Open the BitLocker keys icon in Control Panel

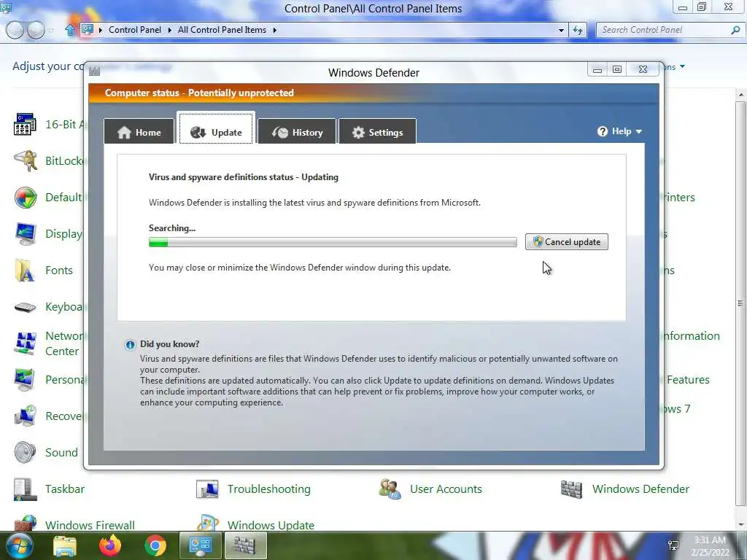[x=26, y=161]
